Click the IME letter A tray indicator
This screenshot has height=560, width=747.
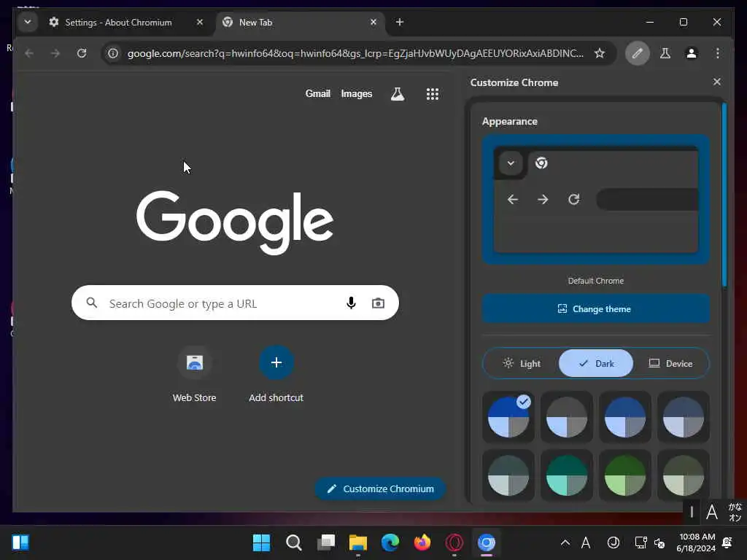tap(586, 542)
